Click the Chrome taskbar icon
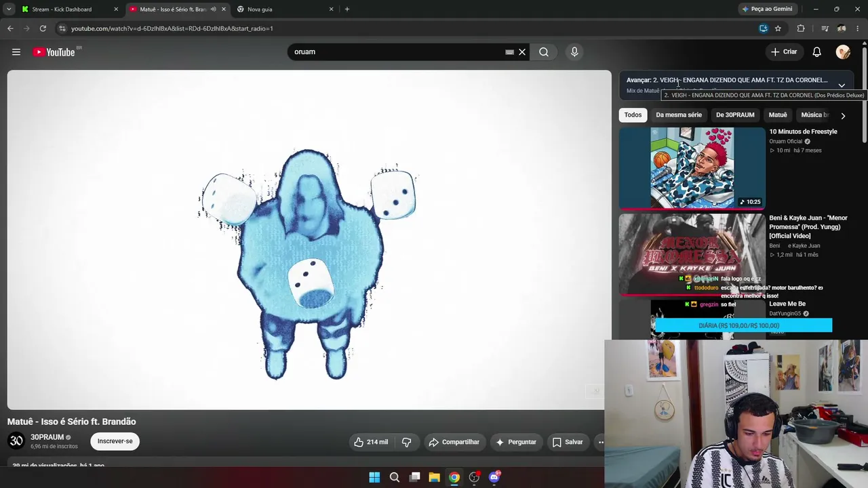 pyautogui.click(x=454, y=477)
